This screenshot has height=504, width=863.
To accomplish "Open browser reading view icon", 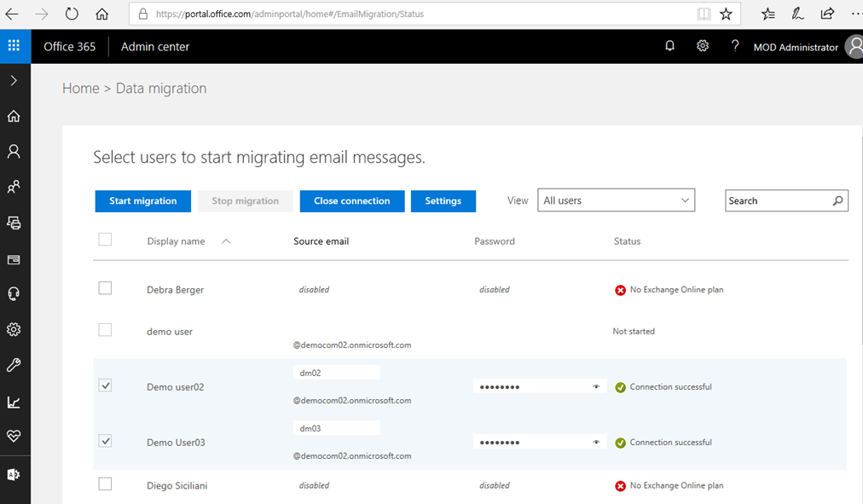I will click(704, 14).
